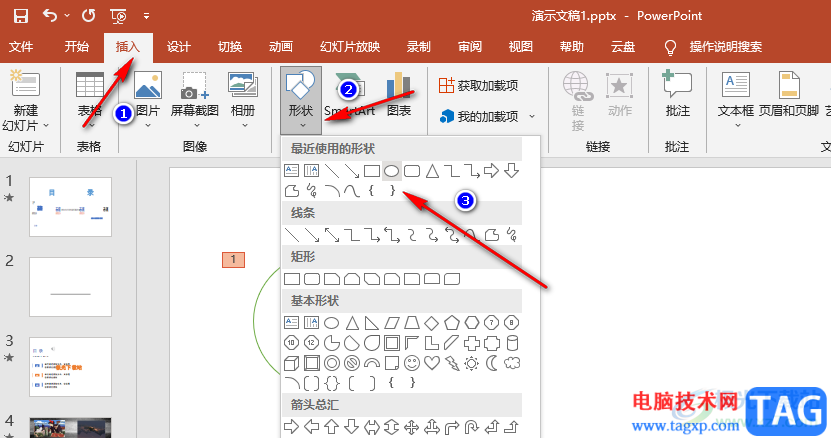Select the arc in recently used shapes
Image resolution: width=831 pixels, height=438 pixels.
click(332, 190)
